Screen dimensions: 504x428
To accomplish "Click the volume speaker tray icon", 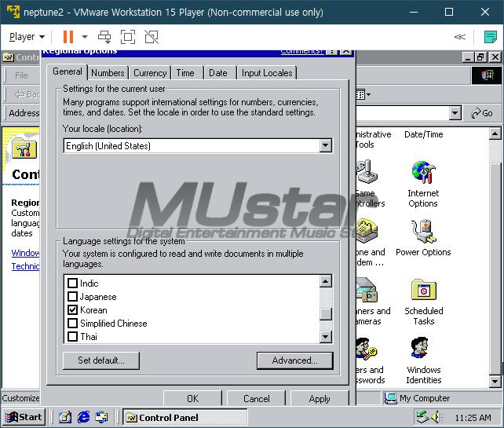I will 436,417.
